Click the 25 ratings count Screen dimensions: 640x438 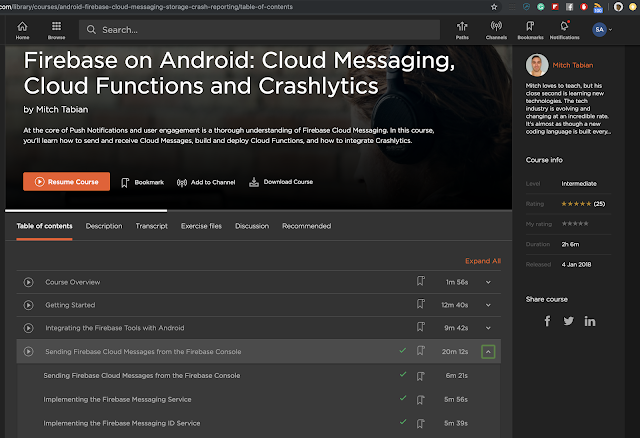(x=599, y=204)
